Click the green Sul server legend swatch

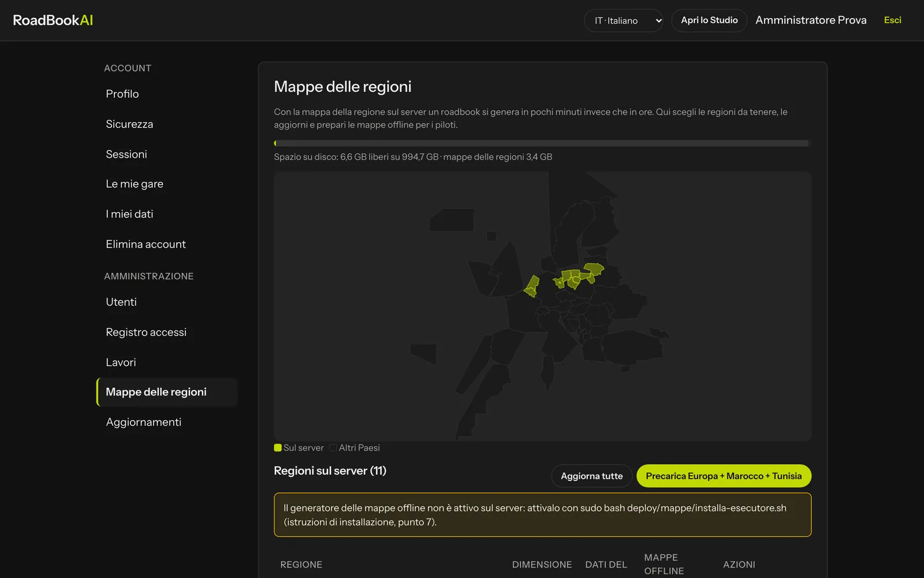click(278, 447)
